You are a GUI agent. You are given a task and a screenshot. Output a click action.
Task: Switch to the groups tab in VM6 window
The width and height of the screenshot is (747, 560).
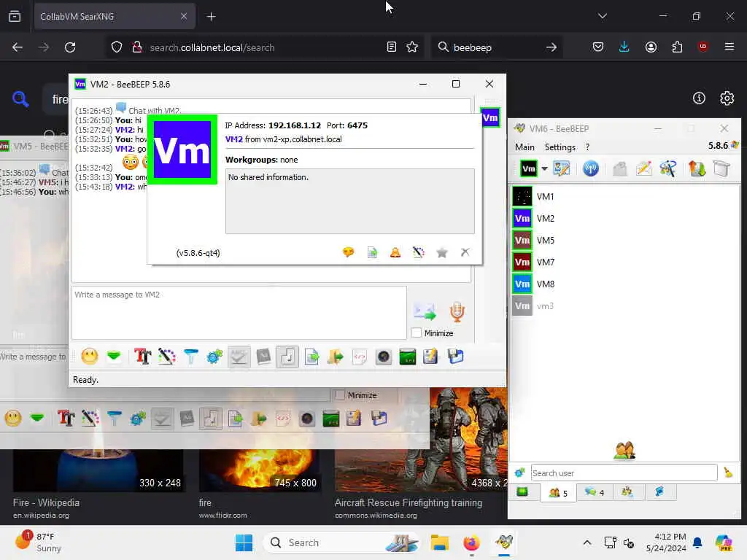(x=627, y=492)
